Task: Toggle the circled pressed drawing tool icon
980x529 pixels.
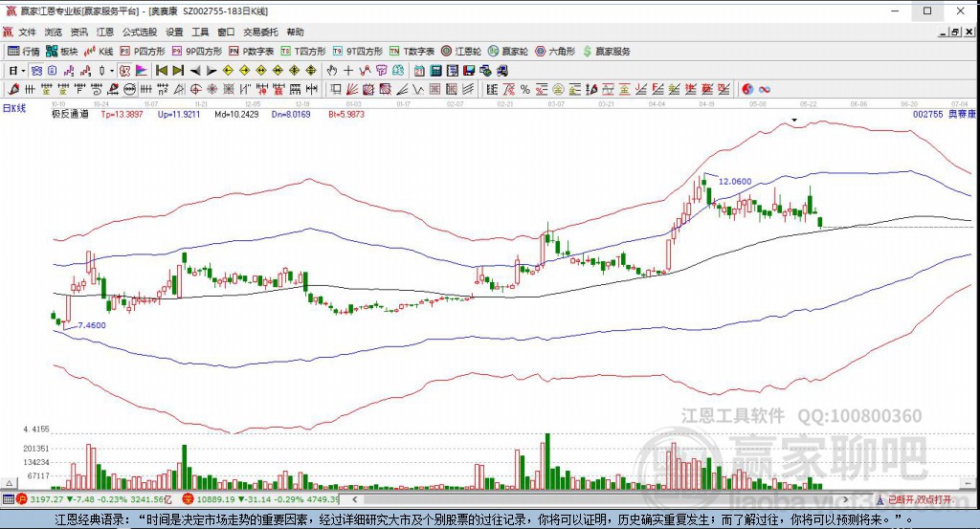Action: click(x=130, y=89)
